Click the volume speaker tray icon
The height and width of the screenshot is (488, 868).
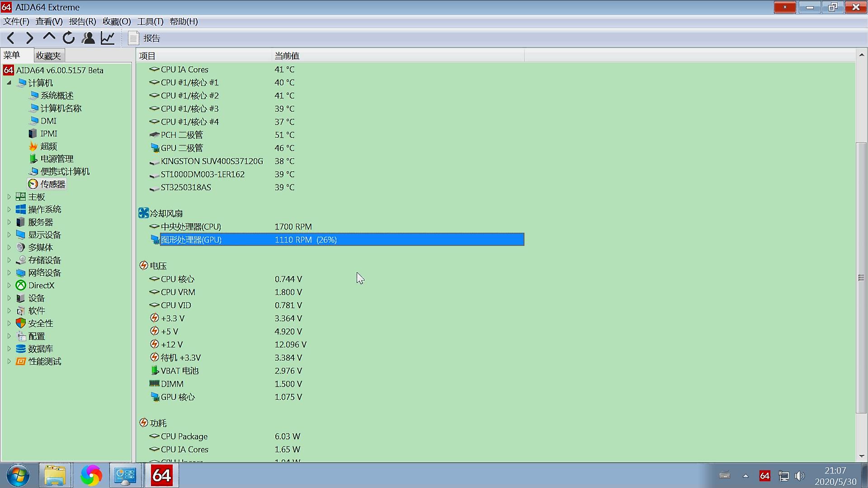point(799,476)
